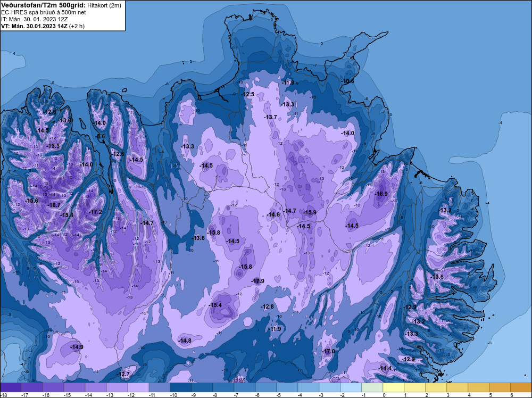Click the -14.8 temperature reading
Screen dimensions: 532x398
click(185, 341)
